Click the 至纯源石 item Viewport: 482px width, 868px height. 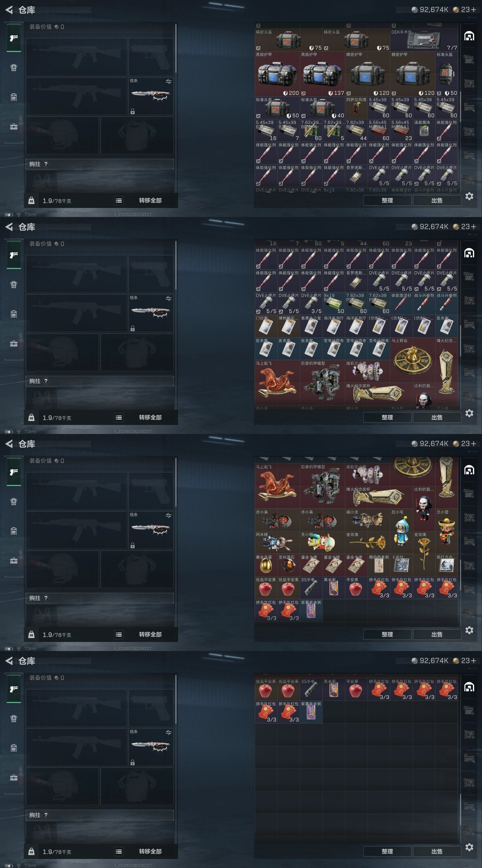coord(289,565)
